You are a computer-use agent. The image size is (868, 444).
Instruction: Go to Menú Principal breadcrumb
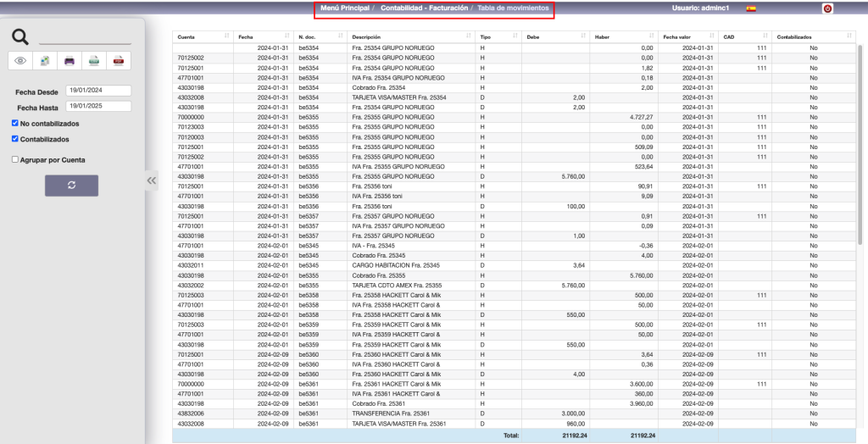(344, 8)
